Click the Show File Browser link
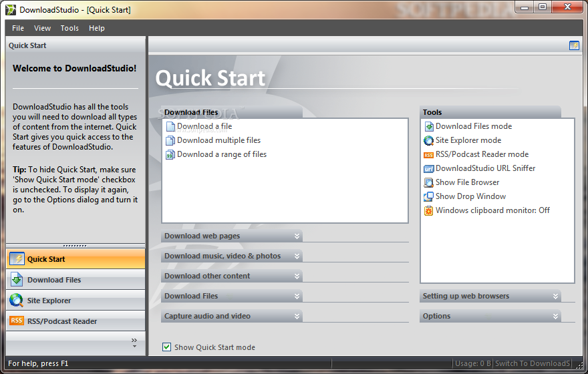588x374 pixels. tap(467, 182)
